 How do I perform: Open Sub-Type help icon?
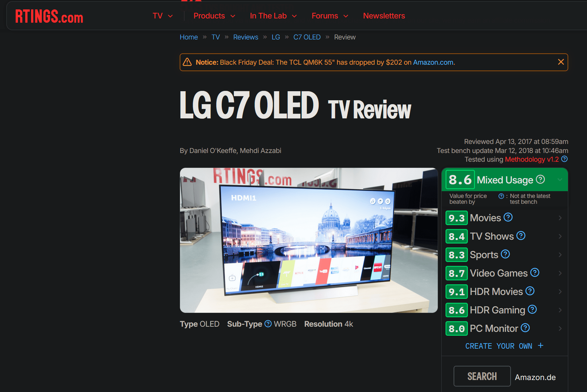[x=268, y=324]
